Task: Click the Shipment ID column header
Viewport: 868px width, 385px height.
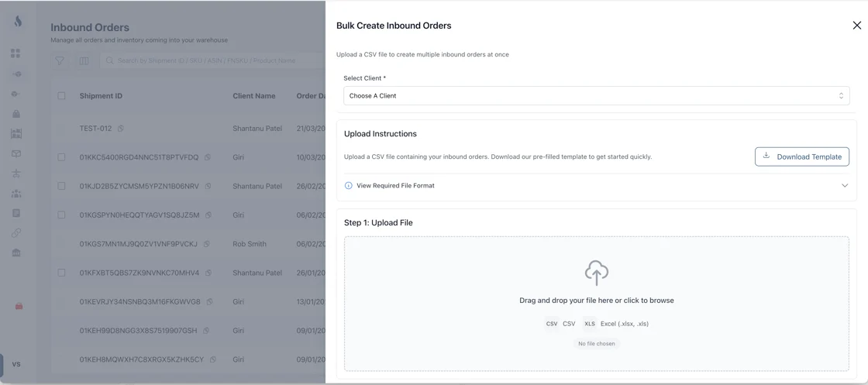Action: pyautogui.click(x=101, y=96)
